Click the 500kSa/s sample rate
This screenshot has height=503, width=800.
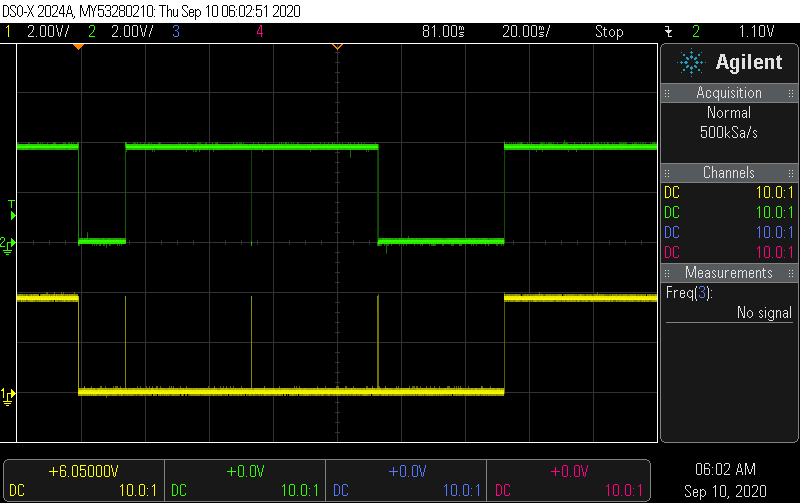point(729,133)
